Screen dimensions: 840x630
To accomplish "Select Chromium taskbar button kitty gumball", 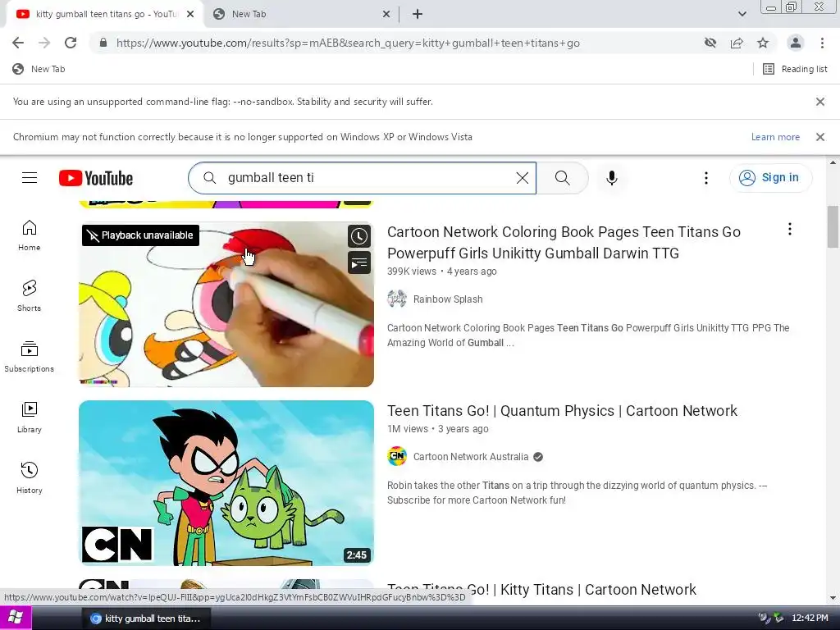I will [x=146, y=619].
